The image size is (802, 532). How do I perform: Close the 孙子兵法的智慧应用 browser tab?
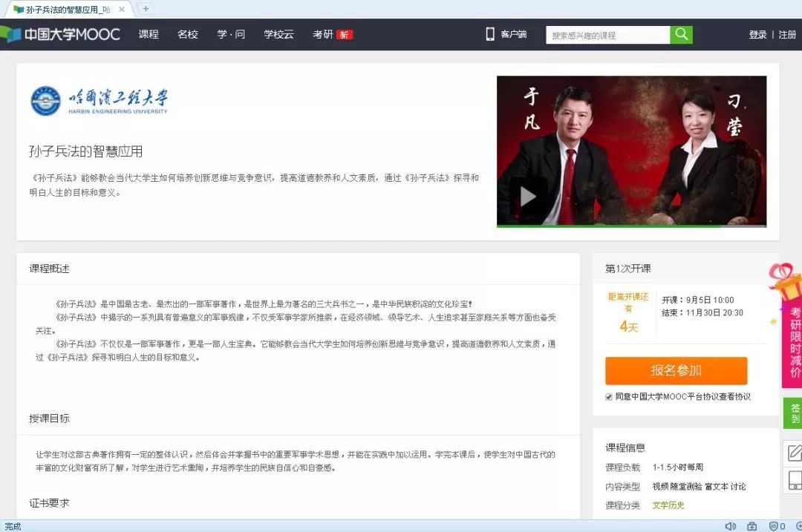pos(122,9)
